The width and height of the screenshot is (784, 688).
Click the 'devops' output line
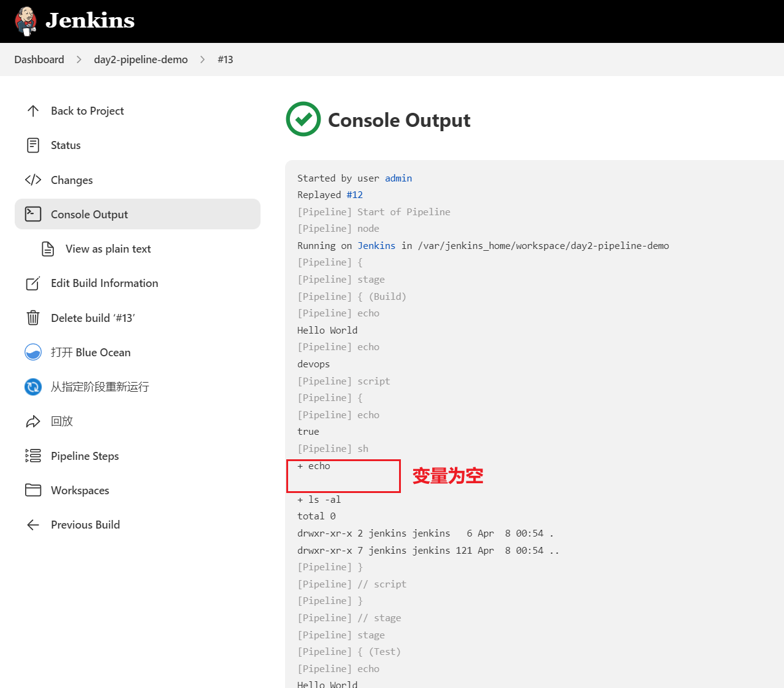click(x=313, y=364)
